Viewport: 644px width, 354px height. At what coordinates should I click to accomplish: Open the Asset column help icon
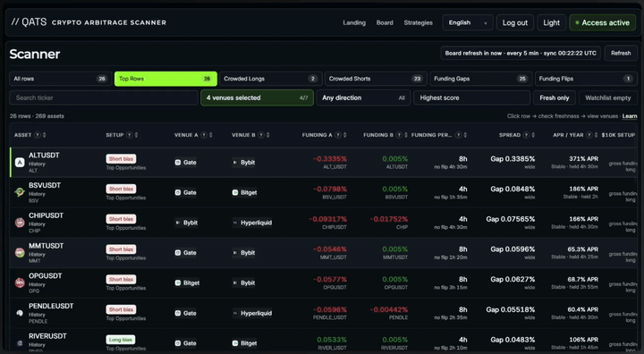tap(38, 135)
